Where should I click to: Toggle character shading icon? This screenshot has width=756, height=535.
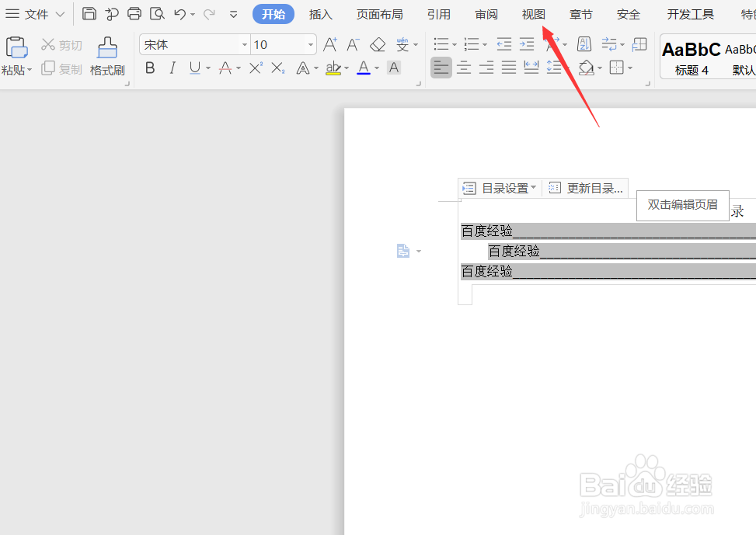[394, 68]
